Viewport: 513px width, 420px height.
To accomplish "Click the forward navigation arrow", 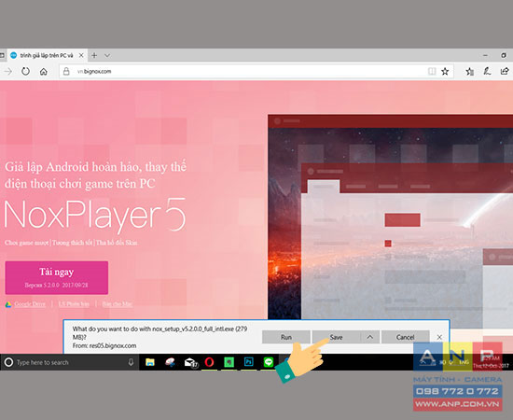I will (7, 71).
